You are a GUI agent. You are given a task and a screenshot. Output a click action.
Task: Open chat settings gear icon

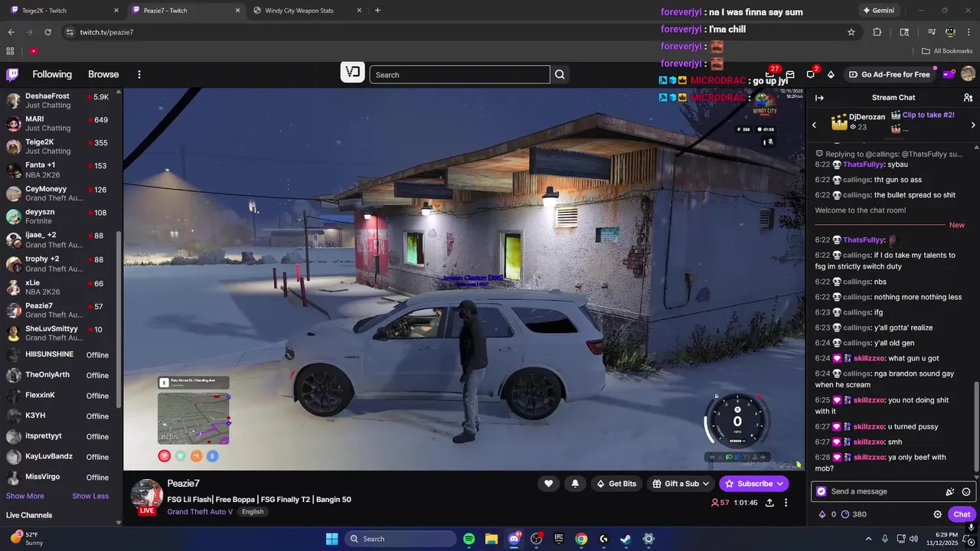(937, 514)
